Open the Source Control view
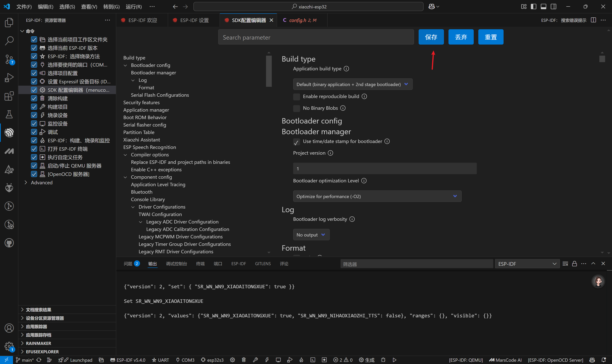The height and width of the screenshot is (364, 612). [9, 59]
